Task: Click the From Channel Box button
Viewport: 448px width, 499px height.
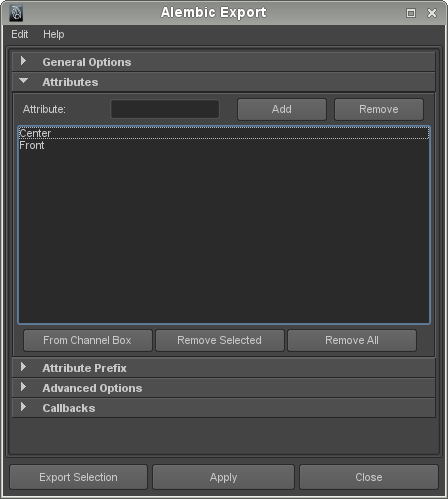Action: [x=88, y=340]
